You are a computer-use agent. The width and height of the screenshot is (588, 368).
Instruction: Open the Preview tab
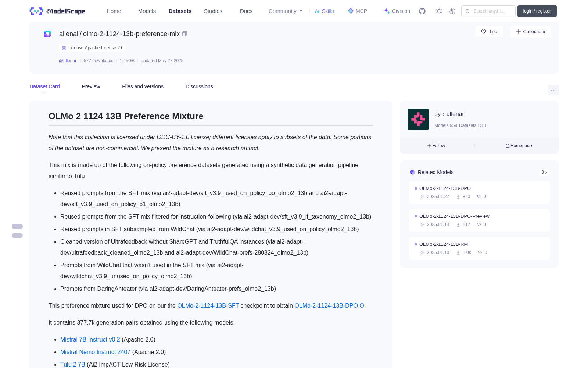click(x=91, y=86)
